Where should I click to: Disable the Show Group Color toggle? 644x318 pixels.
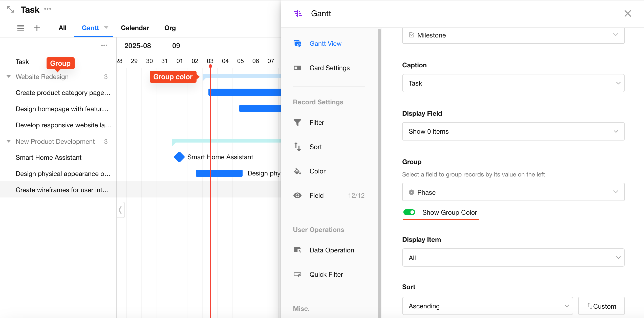point(409,212)
